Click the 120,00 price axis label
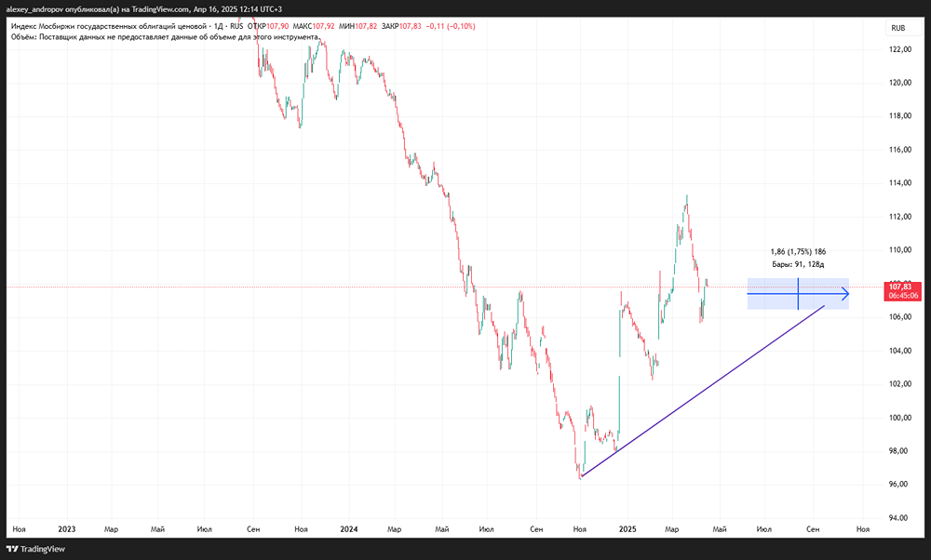931x560 pixels. [899, 83]
